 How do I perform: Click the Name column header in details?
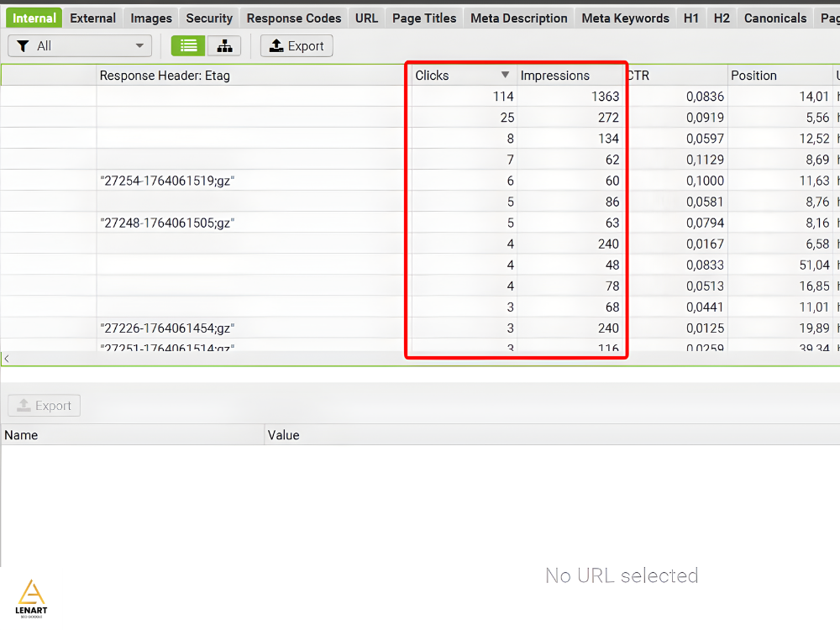tap(21, 435)
